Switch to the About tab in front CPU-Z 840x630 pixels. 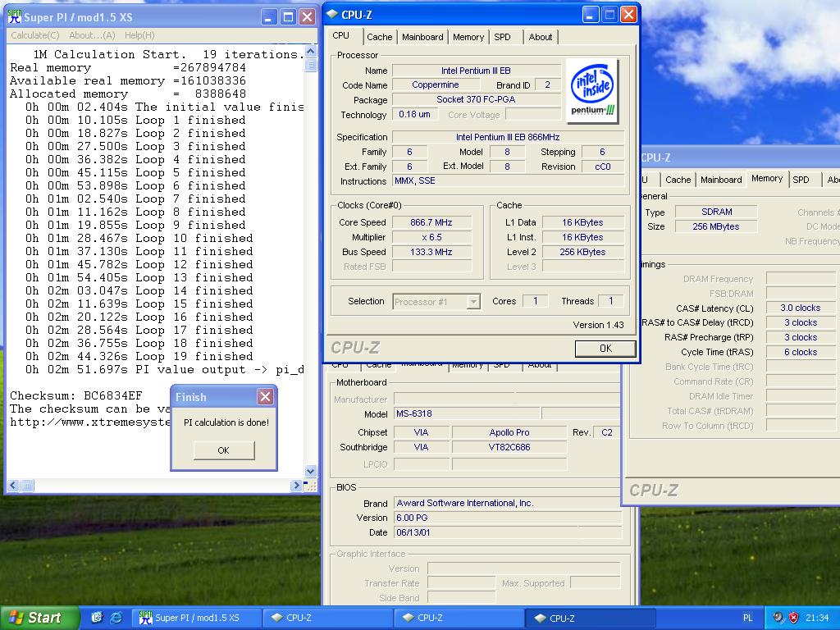(540, 37)
